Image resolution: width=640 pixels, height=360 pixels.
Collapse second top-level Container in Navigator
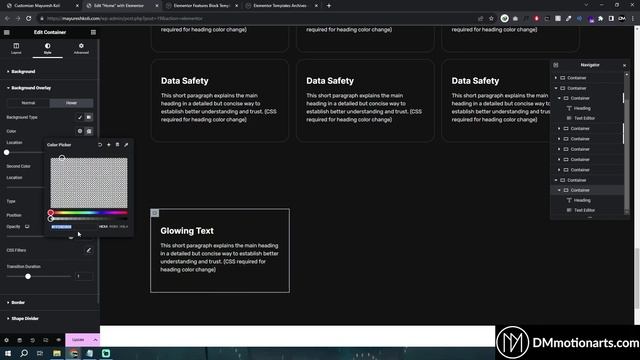556,88
